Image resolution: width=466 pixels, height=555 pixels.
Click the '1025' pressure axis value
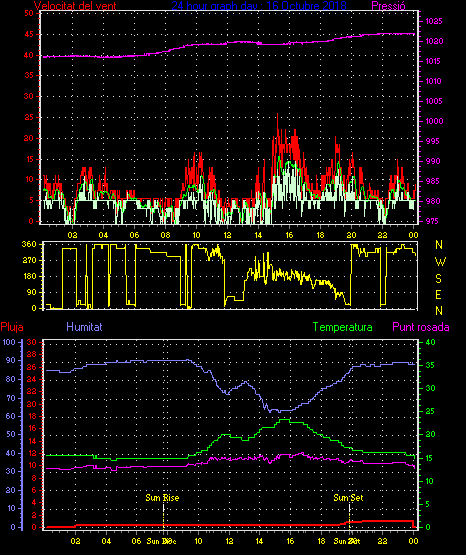[433, 21]
